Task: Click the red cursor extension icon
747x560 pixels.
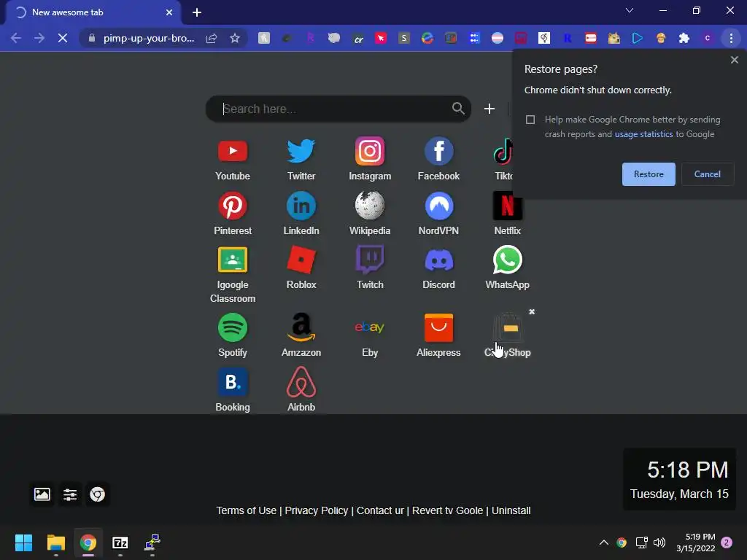Action: click(x=381, y=38)
